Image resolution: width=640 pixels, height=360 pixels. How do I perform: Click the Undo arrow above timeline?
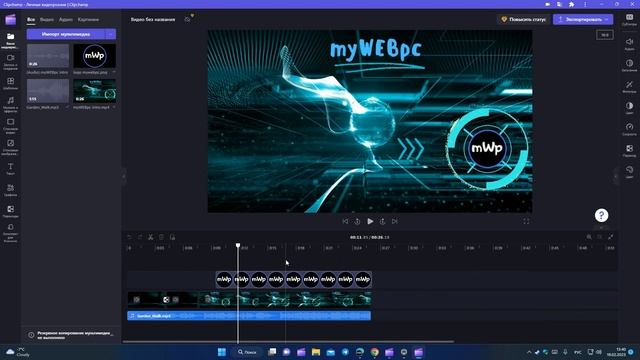point(129,237)
